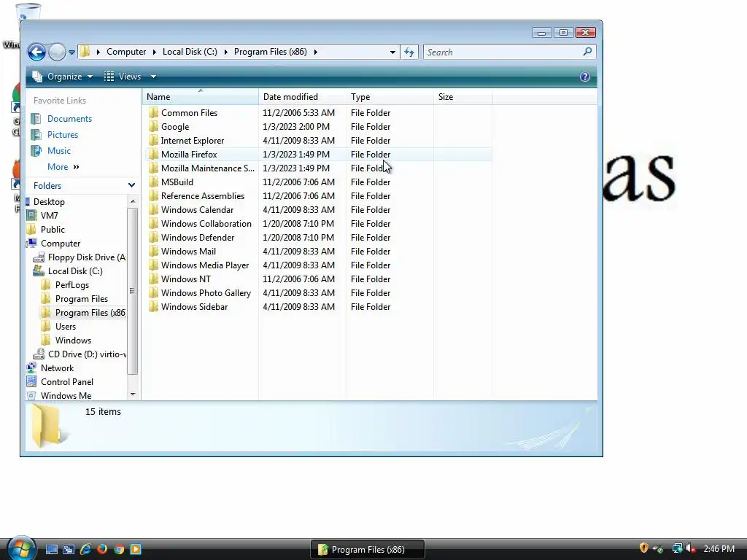
Task: Select Program Files in the folder tree
Action: click(x=82, y=298)
